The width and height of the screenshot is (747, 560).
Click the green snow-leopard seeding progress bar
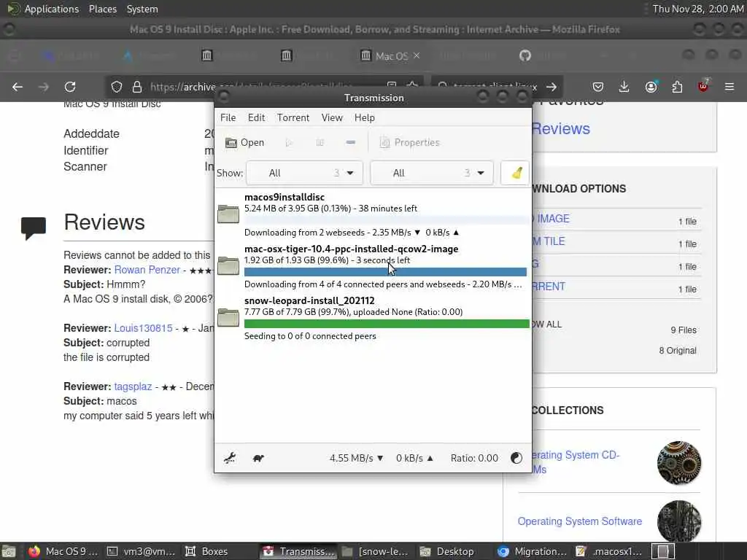[387, 324]
